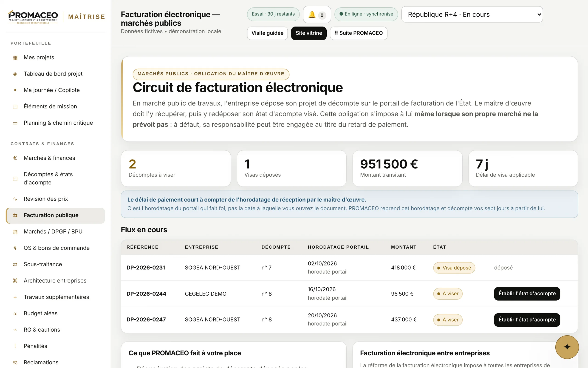Click the OS & bons de commande icon
The image size is (588, 368).
click(15, 248)
